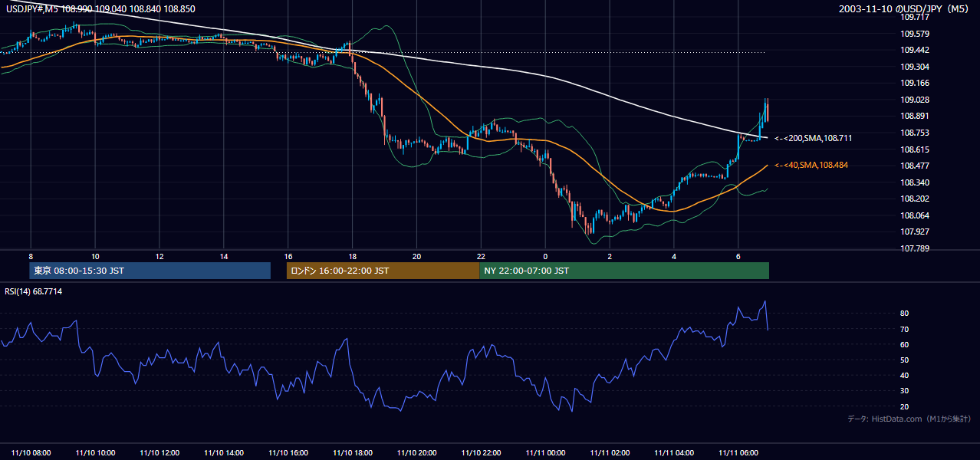Click price axis value 108.340
Viewport: 980px width, 460px height.
click(916, 182)
